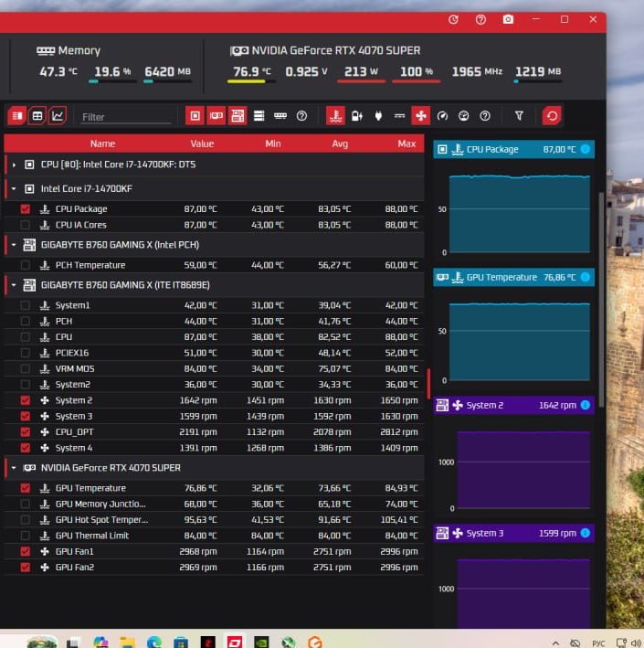
Task: Open File Explorer from the taskbar
Action: 127,642
